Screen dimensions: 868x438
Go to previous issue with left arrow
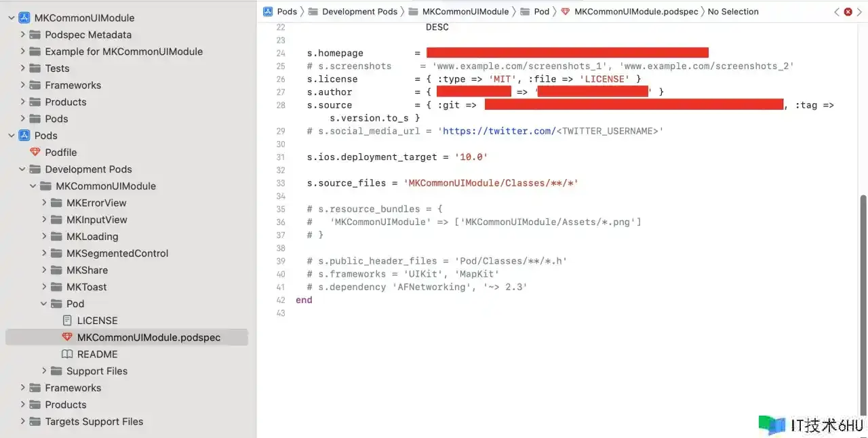coord(837,12)
